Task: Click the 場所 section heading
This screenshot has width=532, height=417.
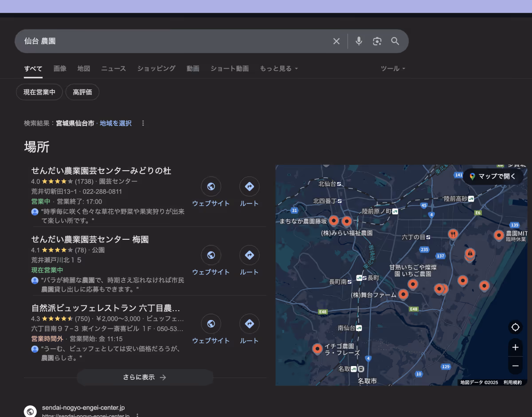Action: 37,147
